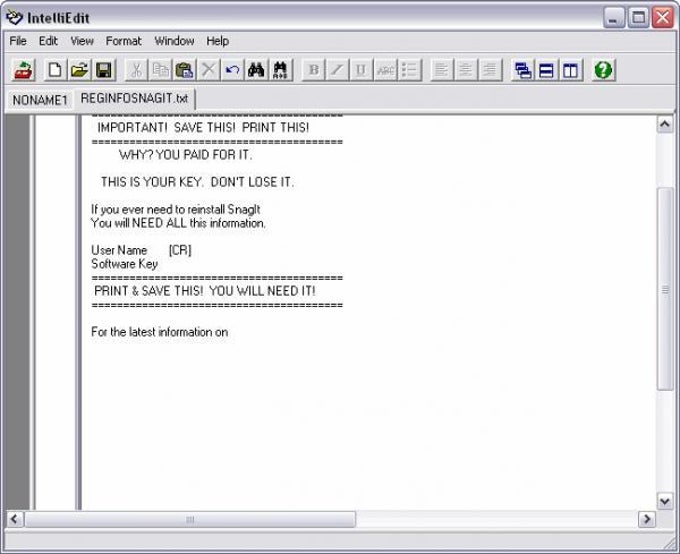Open a file with the folder icon
Screen dimensions: 680x554
(79, 70)
